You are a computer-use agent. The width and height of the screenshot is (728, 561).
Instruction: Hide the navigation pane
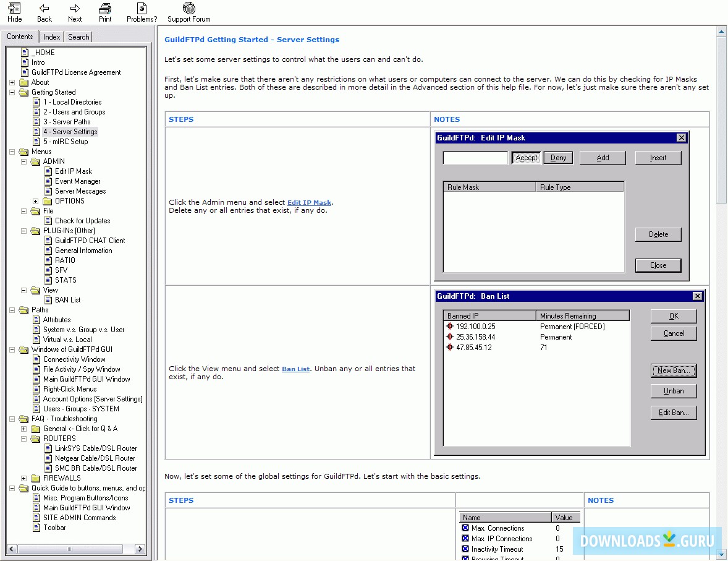tap(14, 12)
